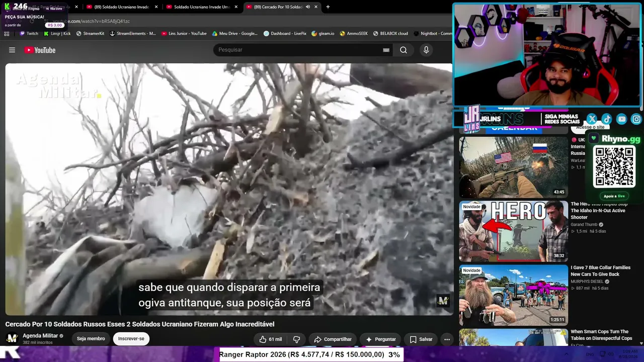This screenshot has height=362, width=644.
Task: Like the video with 61 mil
Action: tap(270, 339)
